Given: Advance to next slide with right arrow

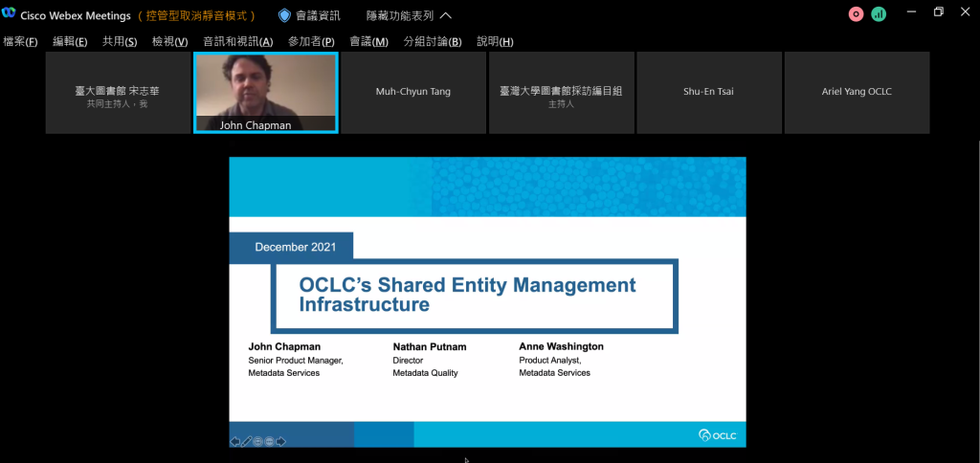Looking at the screenshot, I should click(x=281, y=441).
